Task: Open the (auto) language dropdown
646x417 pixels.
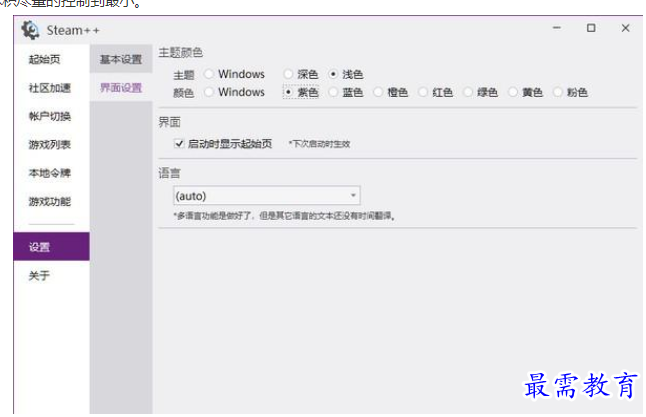Action: 267,196
